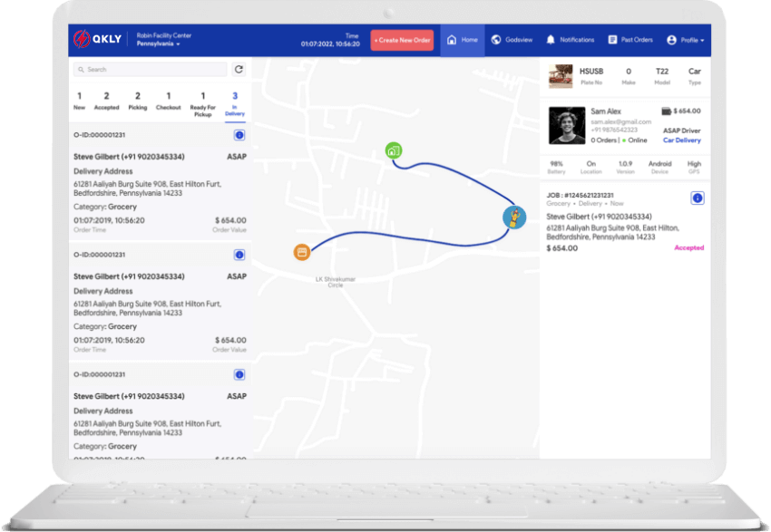Click the green store marker on map
This screenshot has height=532, width=771.
pos(394,150)
